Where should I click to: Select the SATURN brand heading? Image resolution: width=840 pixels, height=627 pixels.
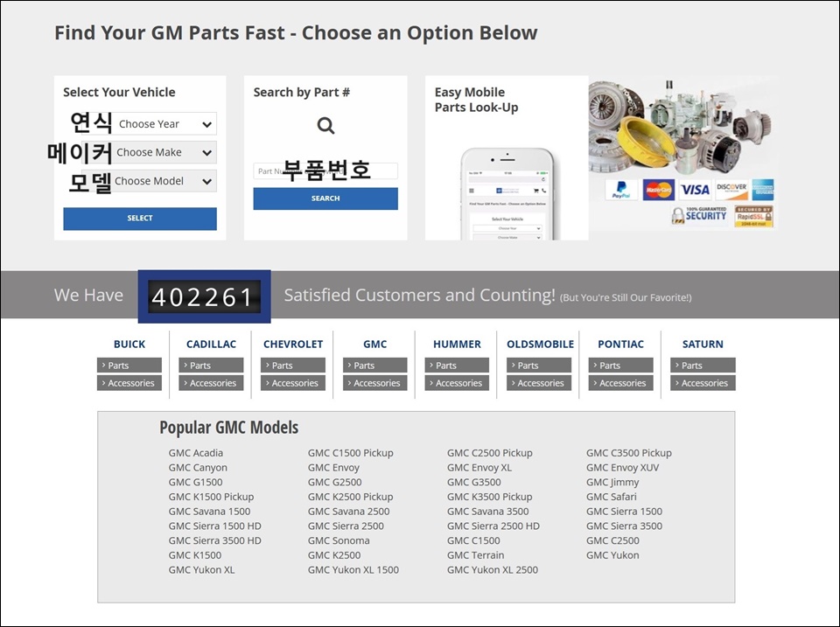point(703,345)
